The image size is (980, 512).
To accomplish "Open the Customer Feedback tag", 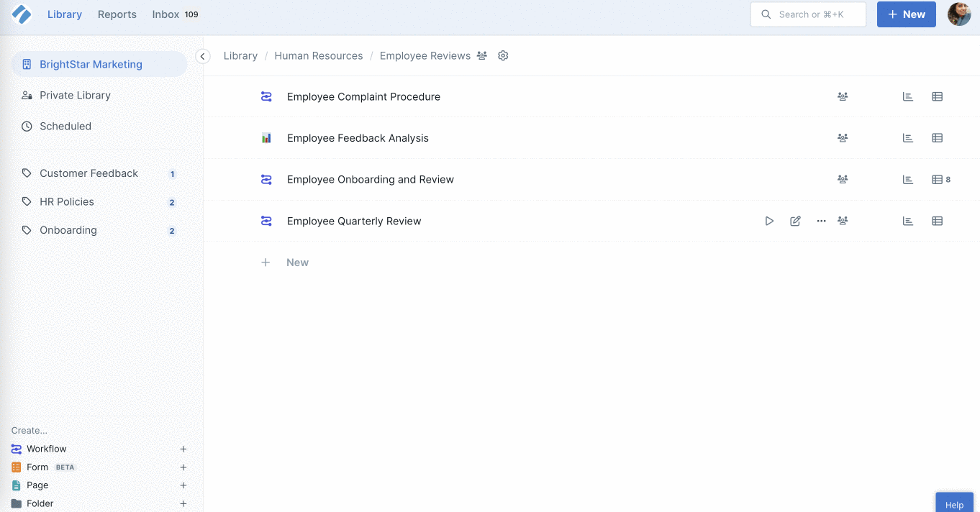I will [x=89, y=173].
